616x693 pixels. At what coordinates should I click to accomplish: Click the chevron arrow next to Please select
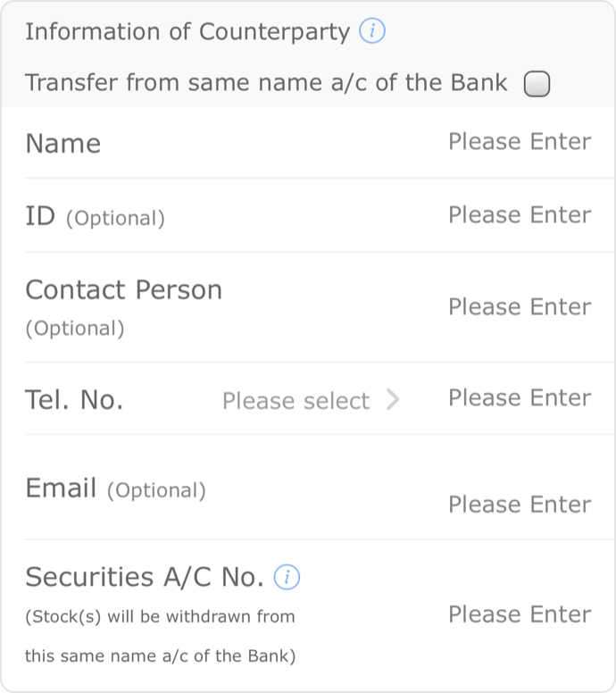click(x=393, y=399)
